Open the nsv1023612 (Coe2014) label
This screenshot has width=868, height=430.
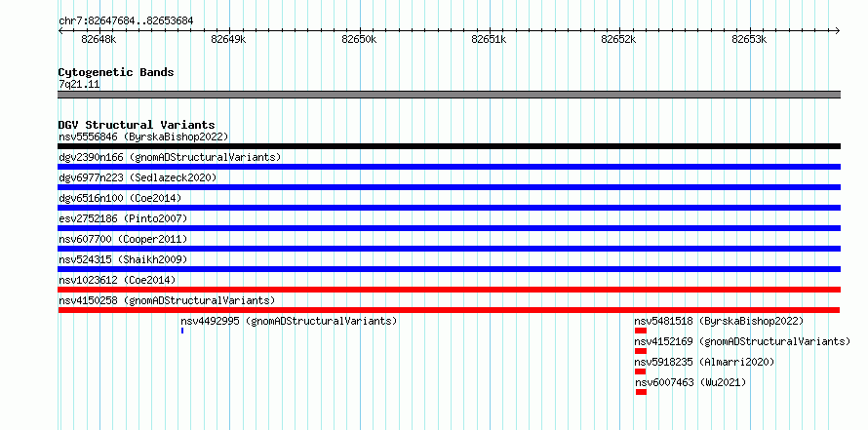point(117,280)
